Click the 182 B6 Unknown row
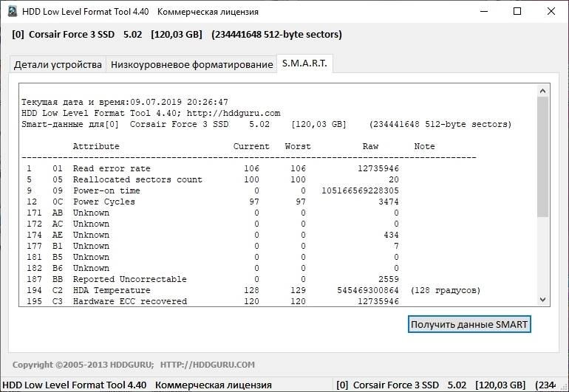 point(213,268)
